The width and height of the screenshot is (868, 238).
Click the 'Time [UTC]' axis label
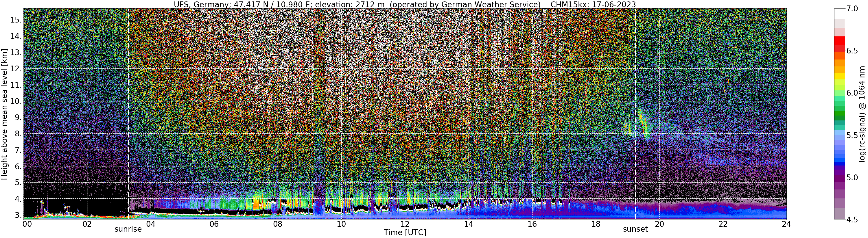(x=405, y=233)
